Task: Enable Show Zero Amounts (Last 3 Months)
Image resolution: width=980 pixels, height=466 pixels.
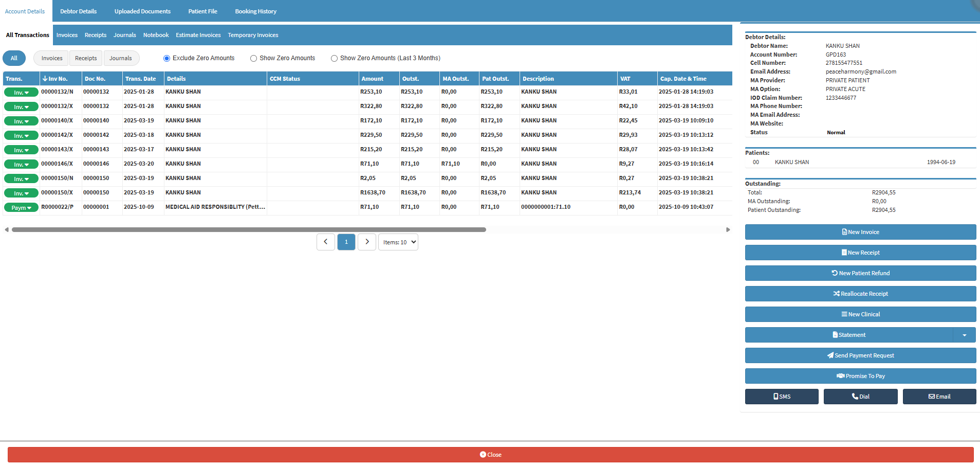Action: pos(334,59)
